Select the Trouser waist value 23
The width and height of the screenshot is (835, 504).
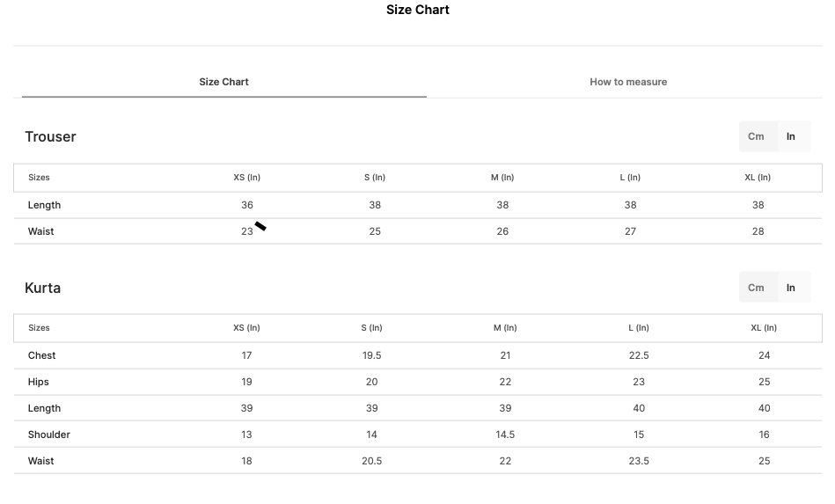(x=246, y=231)
